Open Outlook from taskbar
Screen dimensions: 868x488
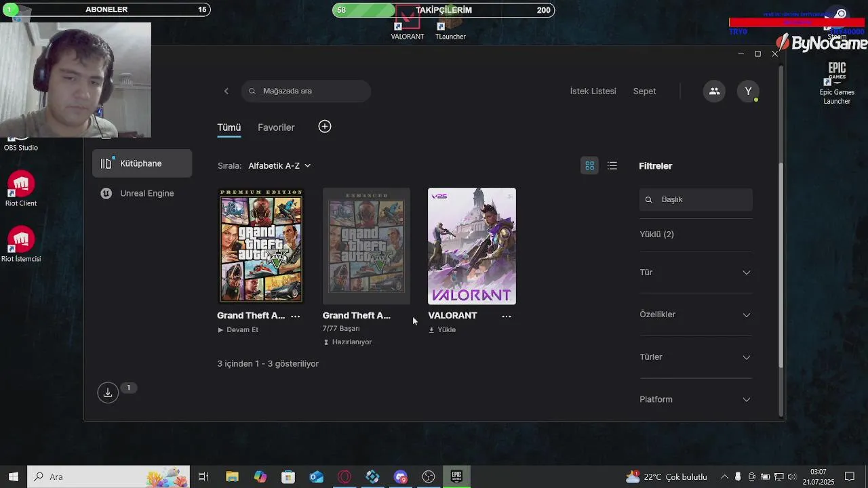[317, 476]
